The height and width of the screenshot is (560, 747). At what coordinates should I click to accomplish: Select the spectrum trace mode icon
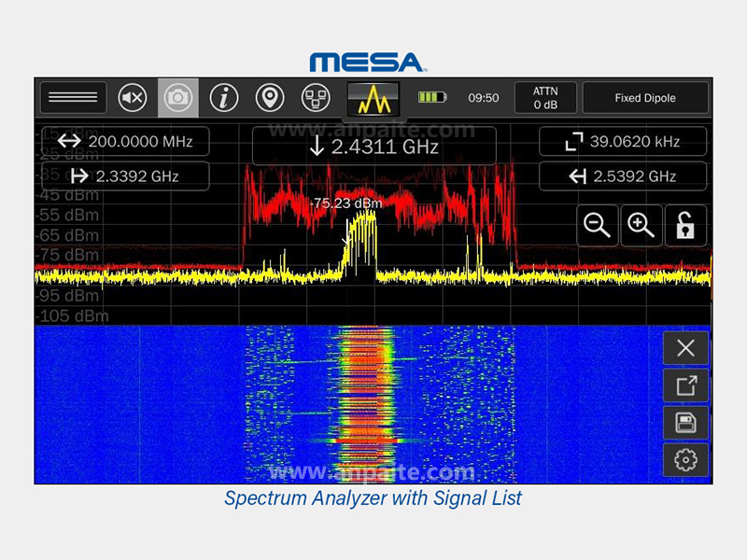coord(373,98)
